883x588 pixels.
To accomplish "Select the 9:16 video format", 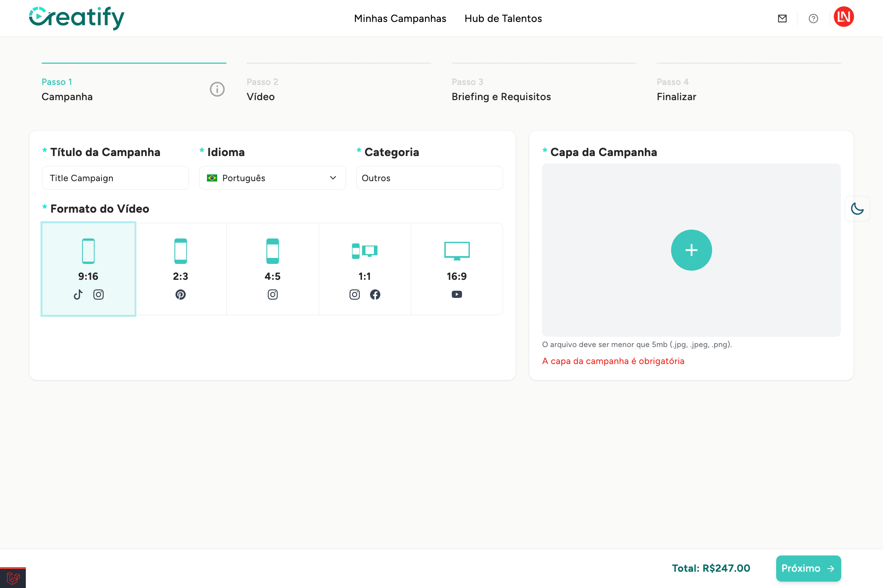I will tap(88, 269).
